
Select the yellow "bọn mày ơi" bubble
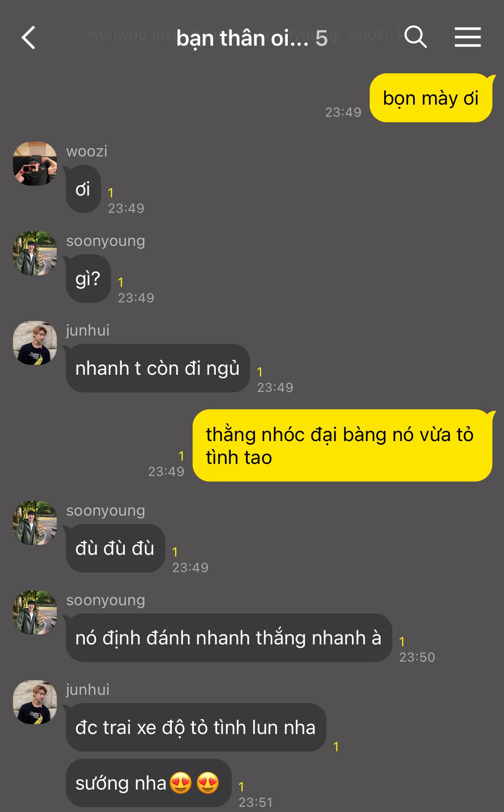pos(431,98)
